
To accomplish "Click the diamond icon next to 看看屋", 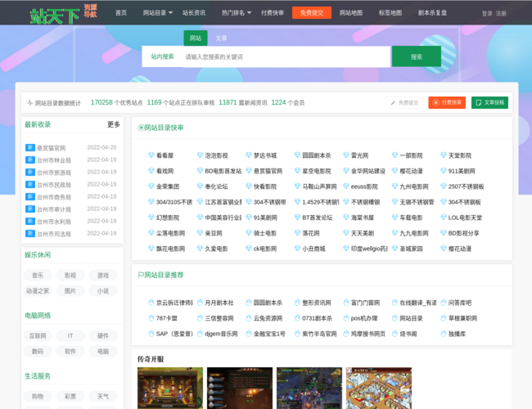I will point(151,155).
